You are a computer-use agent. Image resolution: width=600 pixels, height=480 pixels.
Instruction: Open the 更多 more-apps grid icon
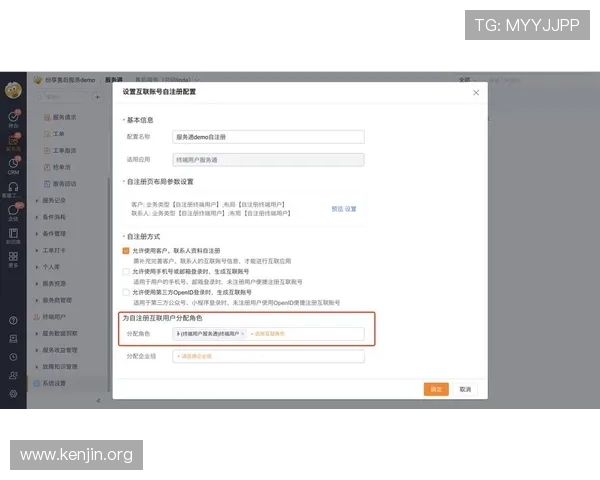point(13,256)
